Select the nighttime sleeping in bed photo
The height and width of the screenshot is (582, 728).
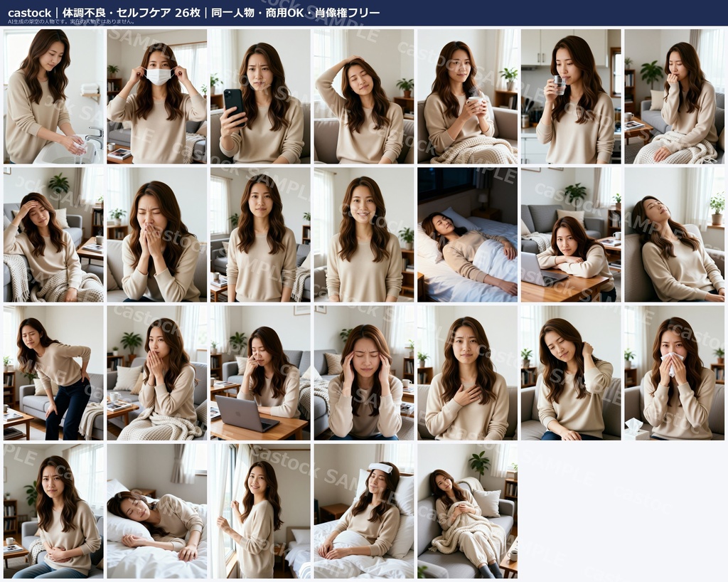coord(467,235)
